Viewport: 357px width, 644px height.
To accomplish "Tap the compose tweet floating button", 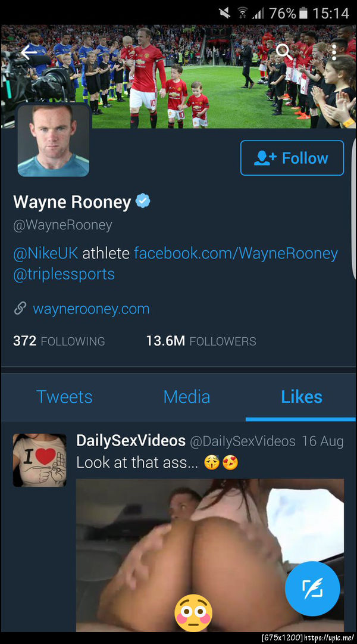I will pyautogui.click(x=312, y=589).
